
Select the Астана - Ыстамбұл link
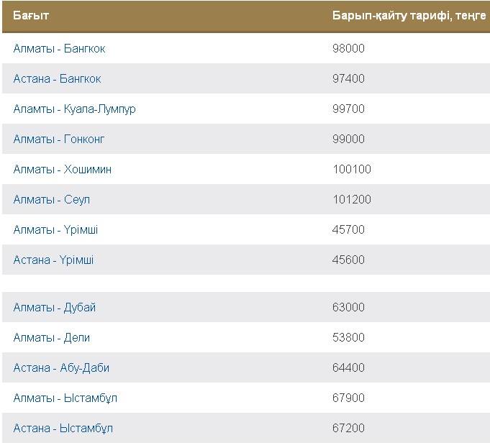tap(63, 429)
